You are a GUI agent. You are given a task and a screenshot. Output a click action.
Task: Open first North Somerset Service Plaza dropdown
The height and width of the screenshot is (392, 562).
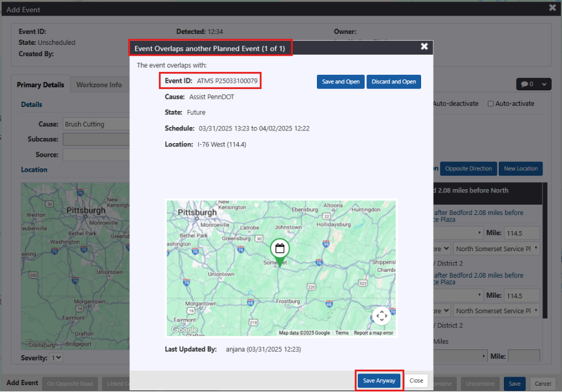pyautogui.click(x=497, y=249)
